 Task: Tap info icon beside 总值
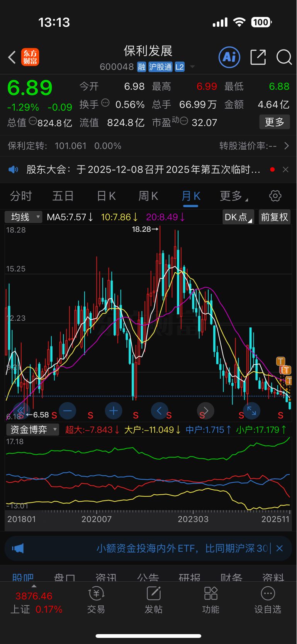[x=33, y=121]
